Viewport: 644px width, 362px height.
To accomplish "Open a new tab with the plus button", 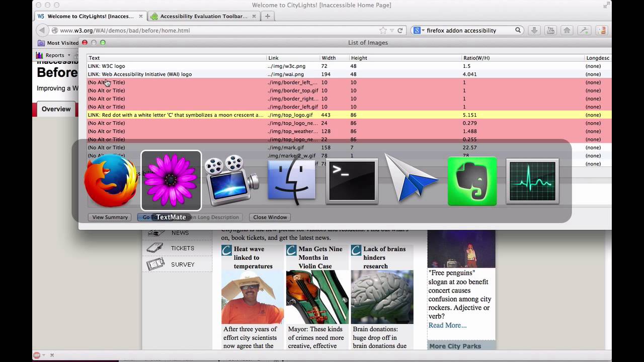I will pyautogui.click(x=268, y=16).
